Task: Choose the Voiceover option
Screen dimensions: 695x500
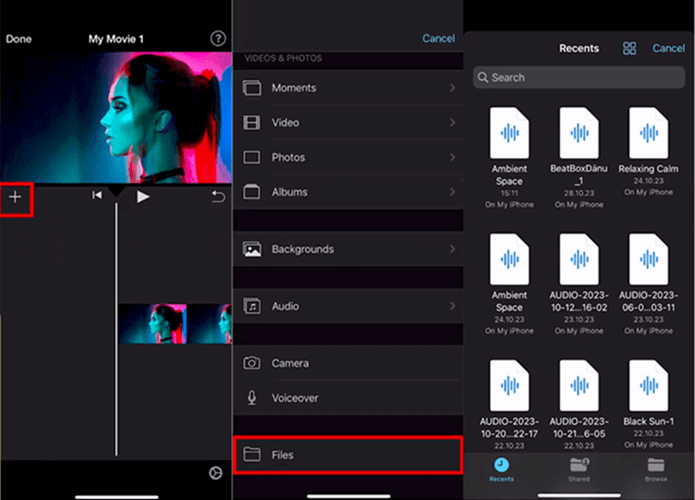Action: pyautogui.click(x=348, y=398)
